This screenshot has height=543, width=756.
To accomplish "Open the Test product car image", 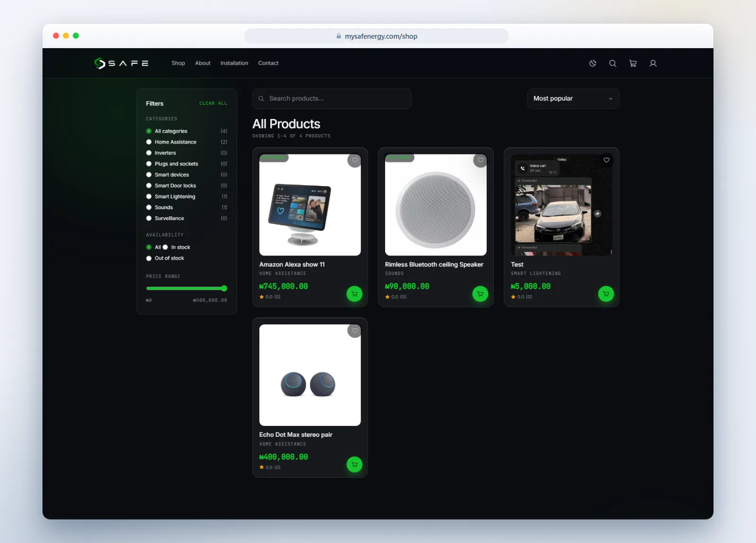I will pyautogui.click(x=561, y=205).
